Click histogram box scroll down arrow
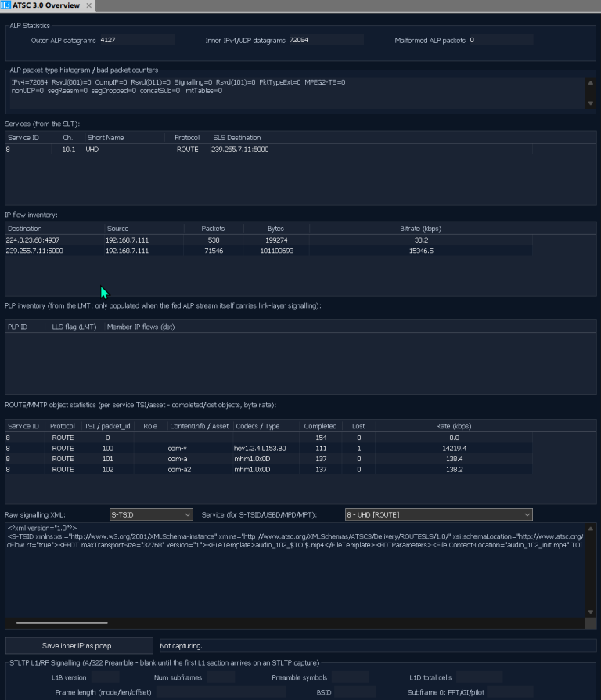 [x=590, y=103]
